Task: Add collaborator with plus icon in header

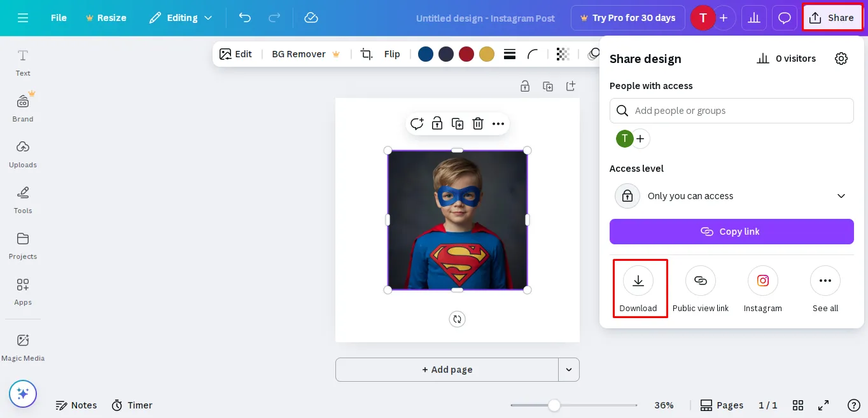Action: click(724, 18)
